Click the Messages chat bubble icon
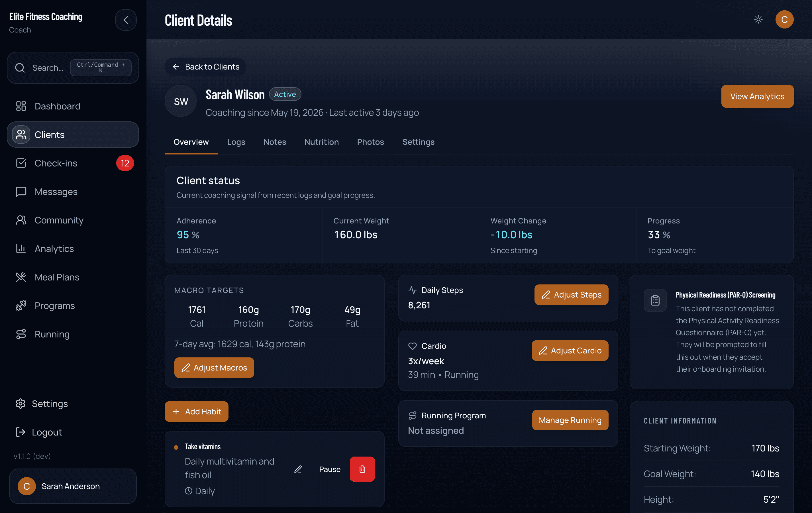Image resolution: width=812 pixels, height=513 pixels. click(x=21, y=192)
